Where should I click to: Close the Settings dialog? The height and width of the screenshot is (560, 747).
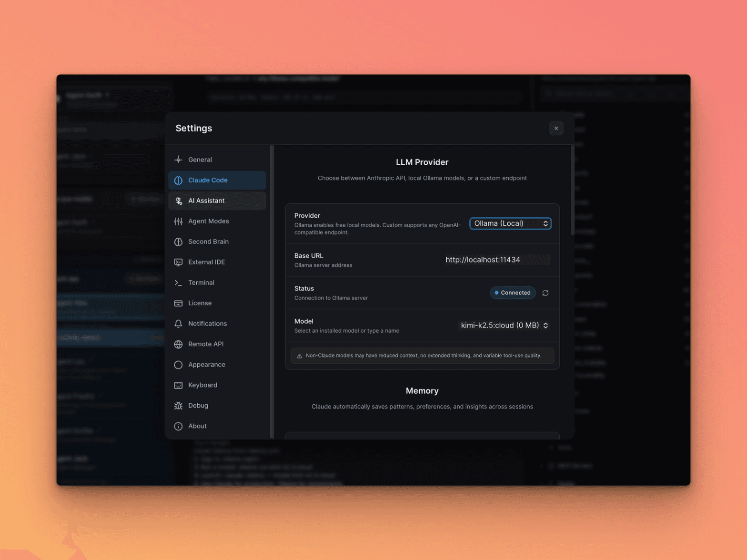click(556, 128)
